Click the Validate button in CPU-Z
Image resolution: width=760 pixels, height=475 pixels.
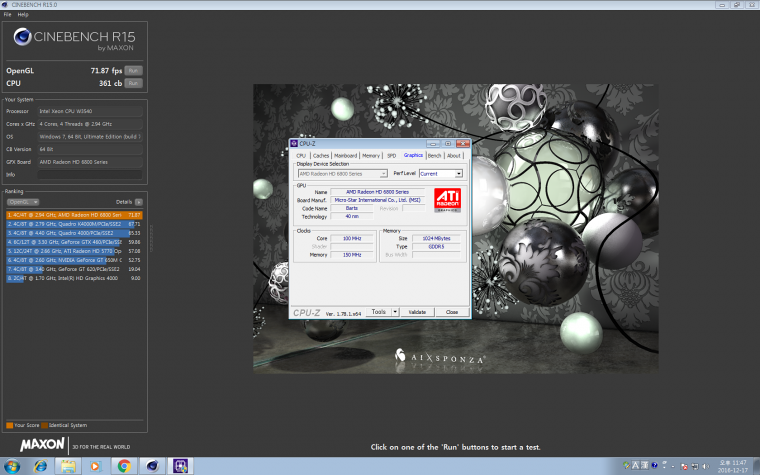(417, 312)
